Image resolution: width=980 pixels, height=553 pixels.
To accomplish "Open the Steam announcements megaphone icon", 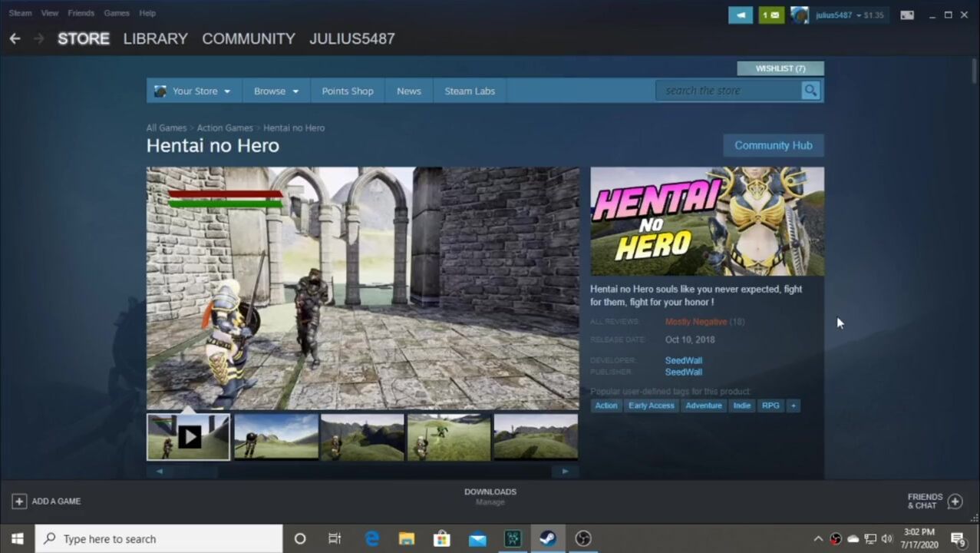I will pyautogui.click(x=740, y=15).
